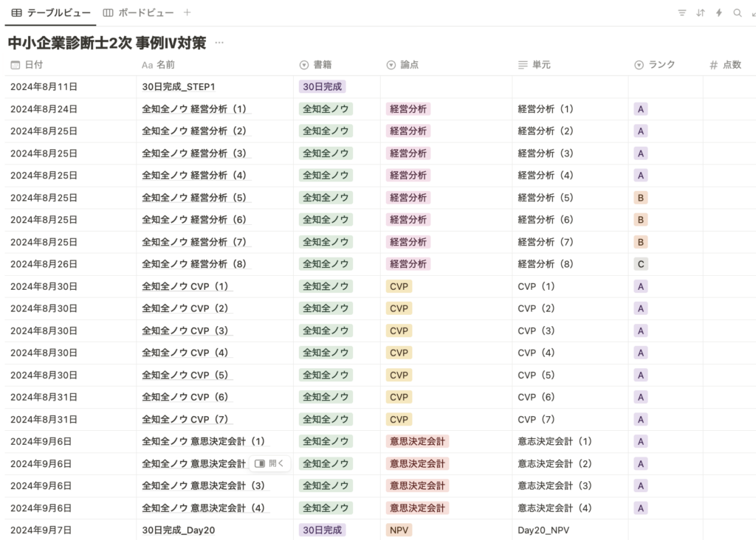
Task: Click the sort arrows icon
Action: click(701, 13)
